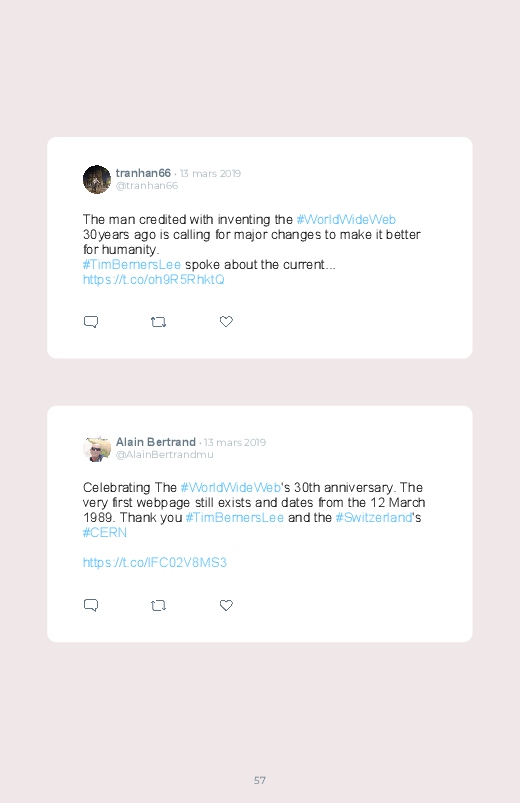Open the tranhan66 display name

coord(143,173)
